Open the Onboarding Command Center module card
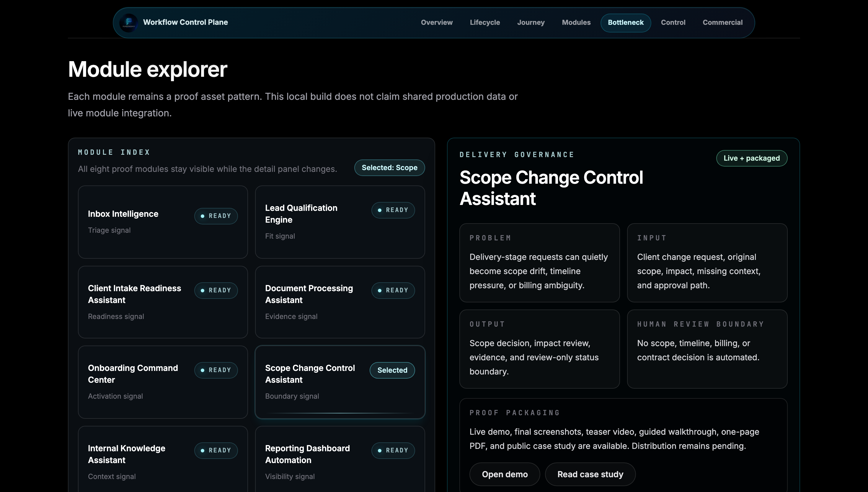The height and width of the screenshot is (492, 868). point(163,382)
